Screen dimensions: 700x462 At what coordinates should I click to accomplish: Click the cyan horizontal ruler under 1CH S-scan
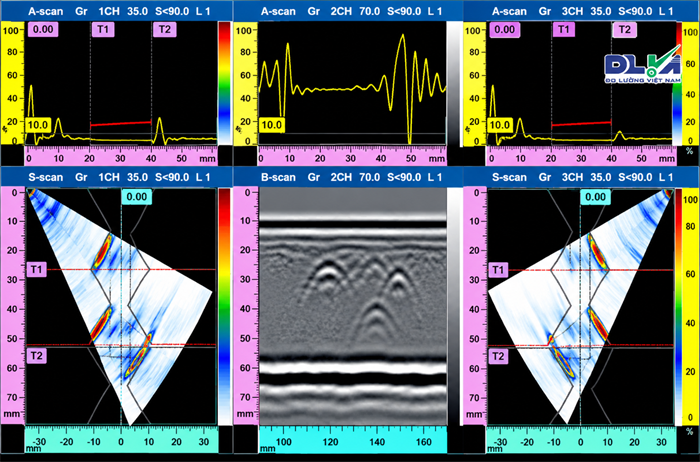(121, 440)
